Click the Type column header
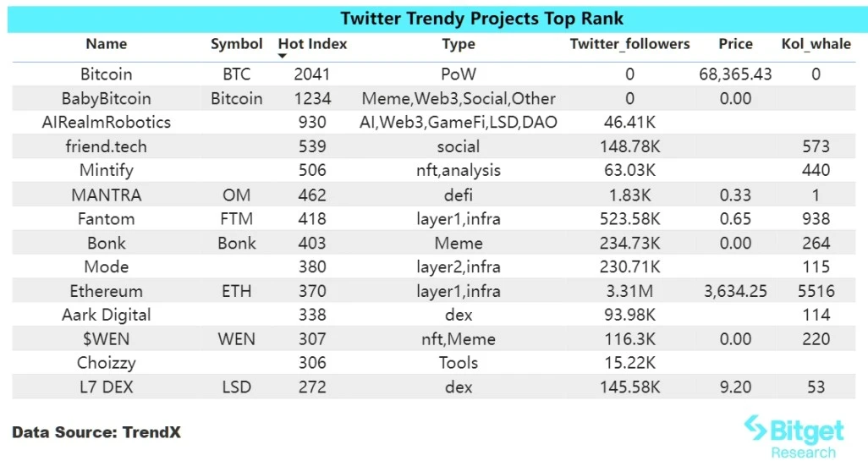This screenshot has width=868, height=472. pos(459,44)
